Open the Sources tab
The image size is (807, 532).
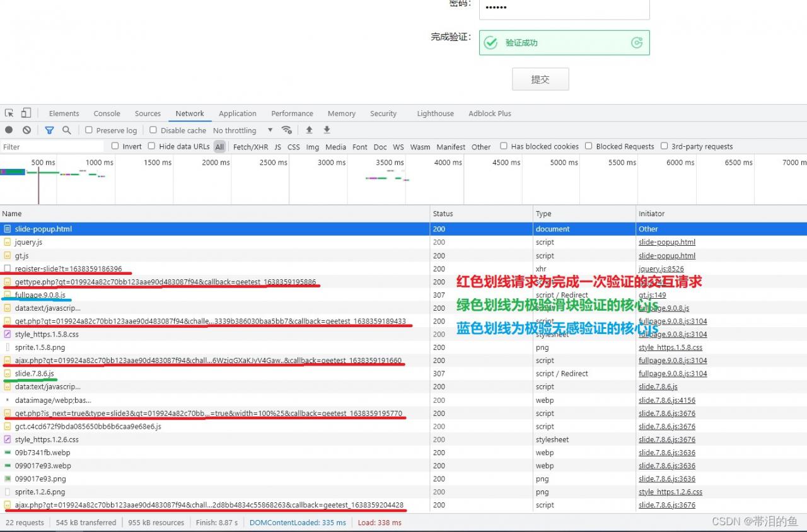coord(148,113)
